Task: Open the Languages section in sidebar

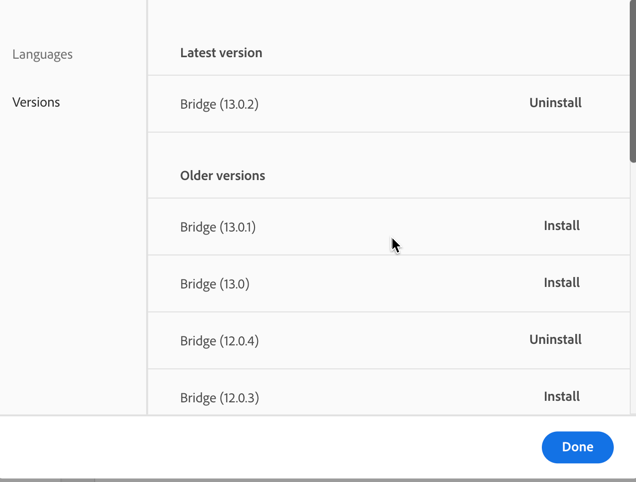Action: coord(42,54)
